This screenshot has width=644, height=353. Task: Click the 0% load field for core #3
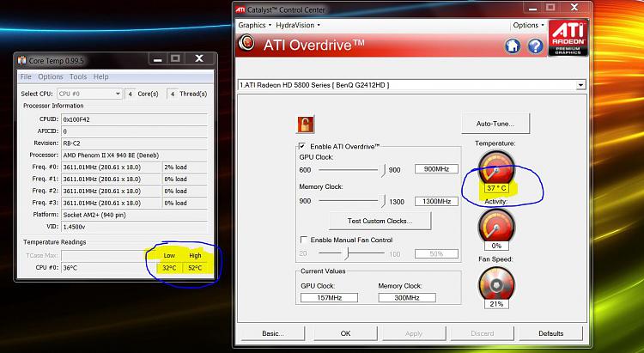coord(185,203)
